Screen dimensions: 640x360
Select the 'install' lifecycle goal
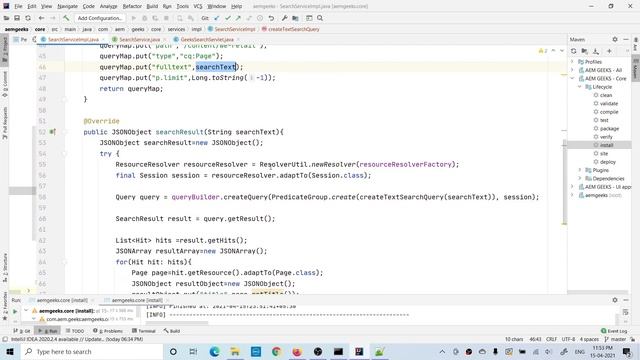click(606, 145)
